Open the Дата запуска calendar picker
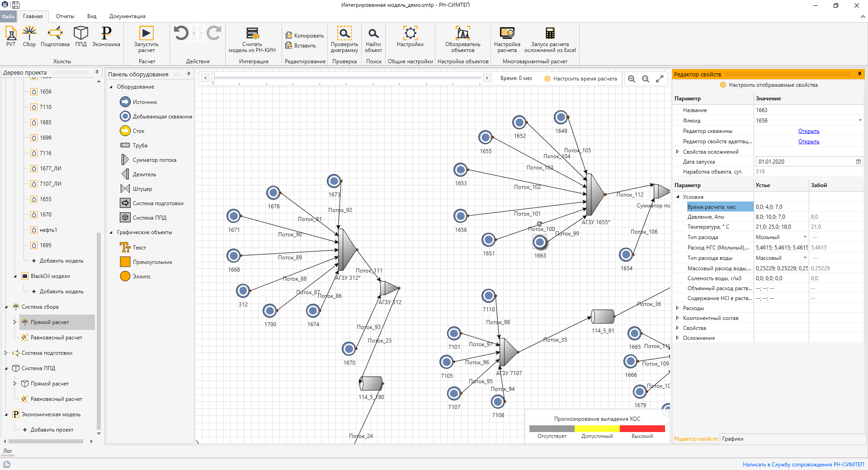Viewport: 868px width, 470px height. coord(858,162)
